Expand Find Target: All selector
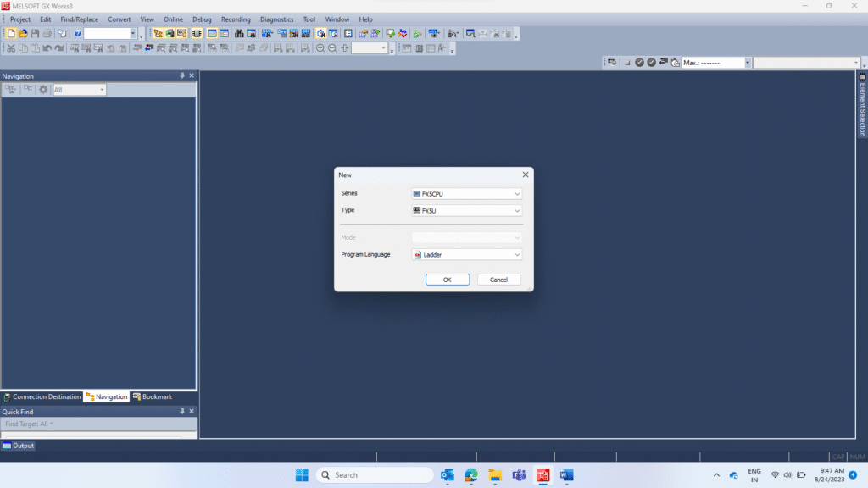This screenshot has width=868, height=488. click(x=29, y=424)
